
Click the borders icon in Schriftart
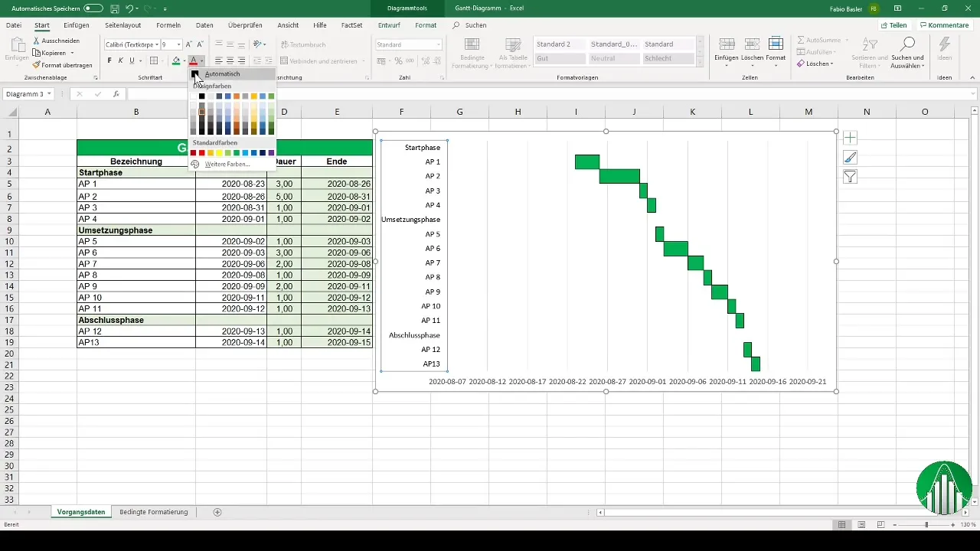pyautogui.click(x=154, y=60)
